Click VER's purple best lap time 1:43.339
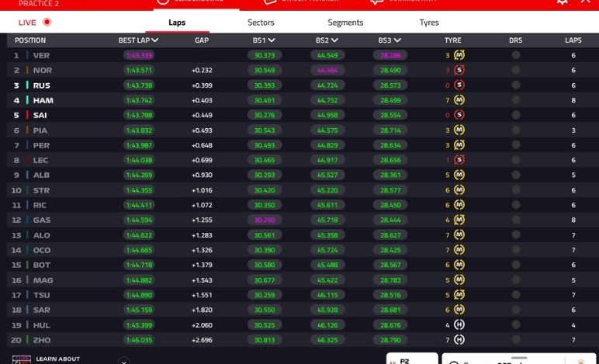599x364 pixels. click(x=139, y=55)
